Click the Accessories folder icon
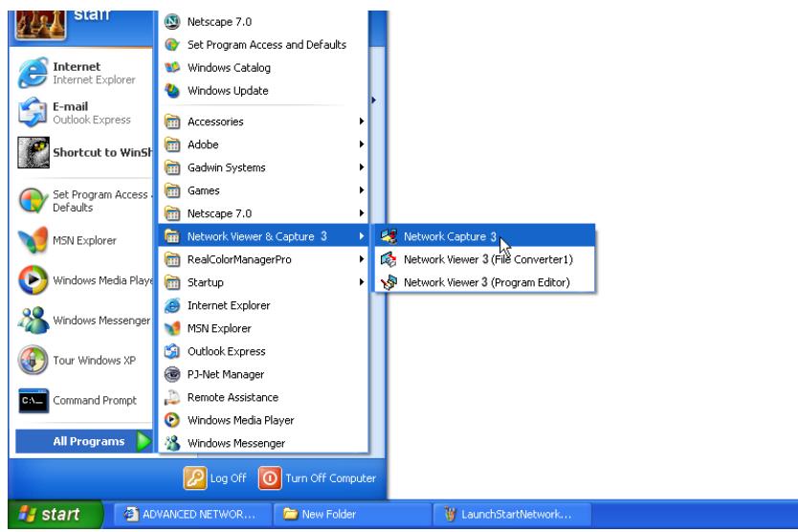 pos(172,122)
